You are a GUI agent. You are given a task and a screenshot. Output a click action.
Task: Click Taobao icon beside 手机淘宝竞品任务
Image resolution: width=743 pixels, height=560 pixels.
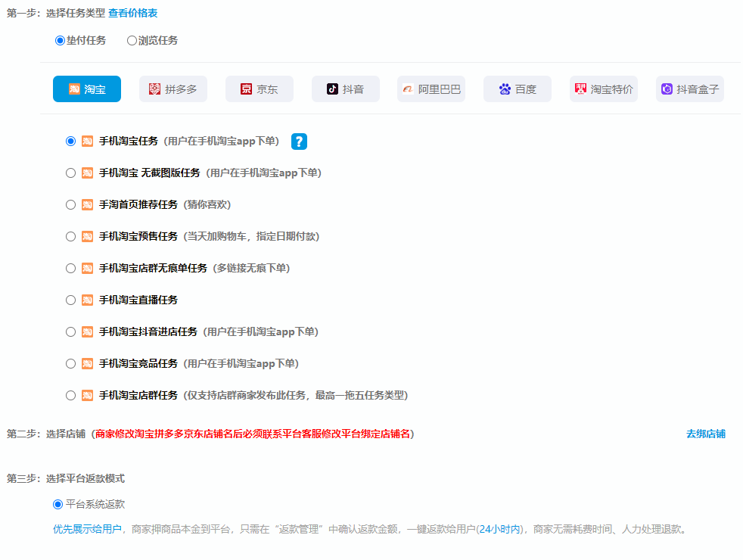(x=87, y=363)
